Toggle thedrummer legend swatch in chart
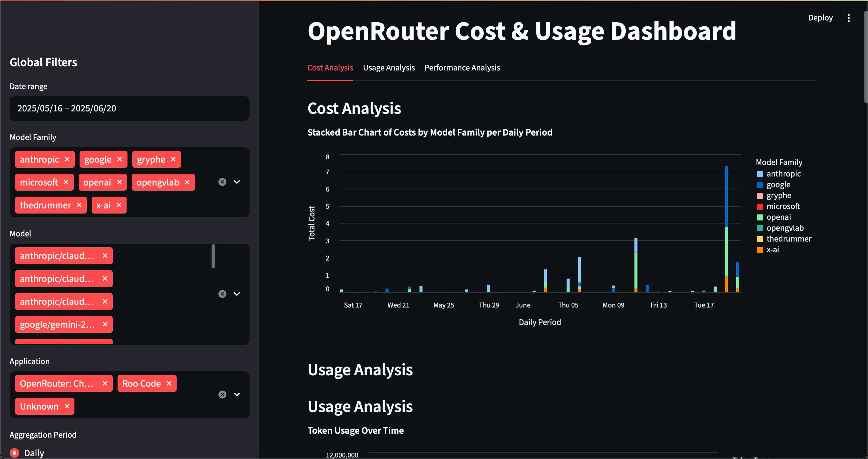This screenshot has height=459, width=868. (760, 239)
